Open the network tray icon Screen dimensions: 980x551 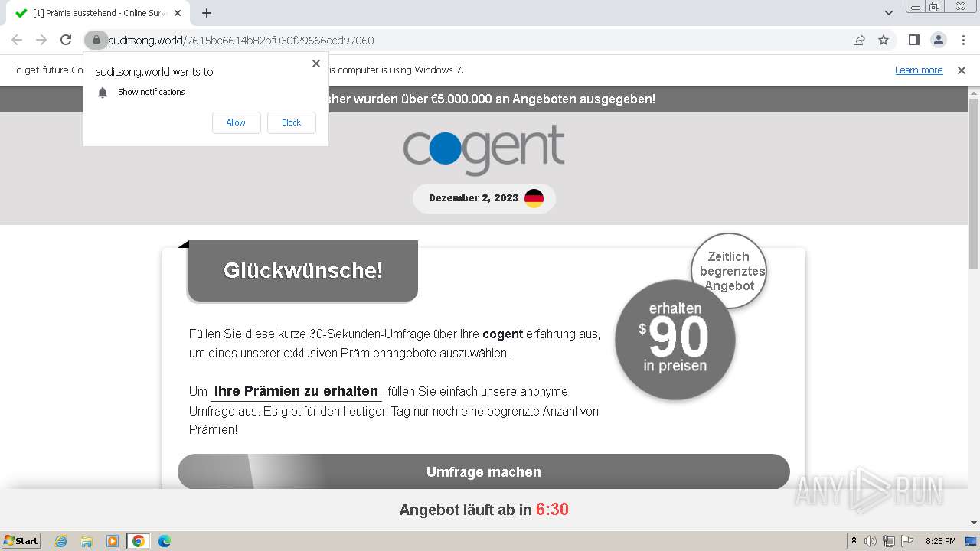click(x=889, y=541)
